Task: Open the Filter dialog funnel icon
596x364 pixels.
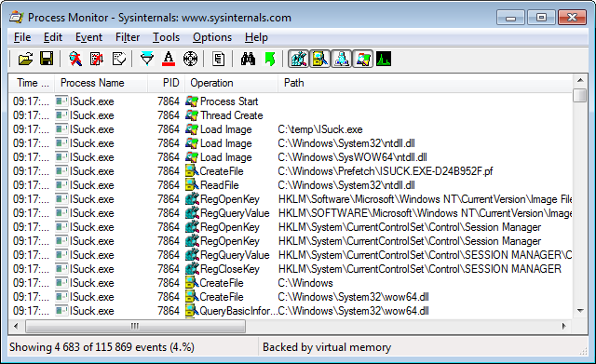Action: pyautogui.click(x=147, y=59)
